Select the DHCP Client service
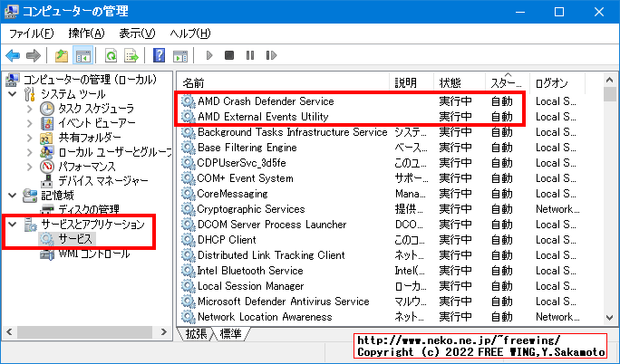 pyautogui.click(x=380, y=240)
